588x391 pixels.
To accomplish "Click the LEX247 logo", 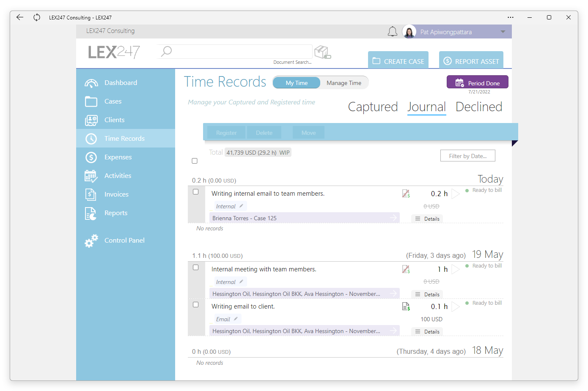I will point(114,52).
